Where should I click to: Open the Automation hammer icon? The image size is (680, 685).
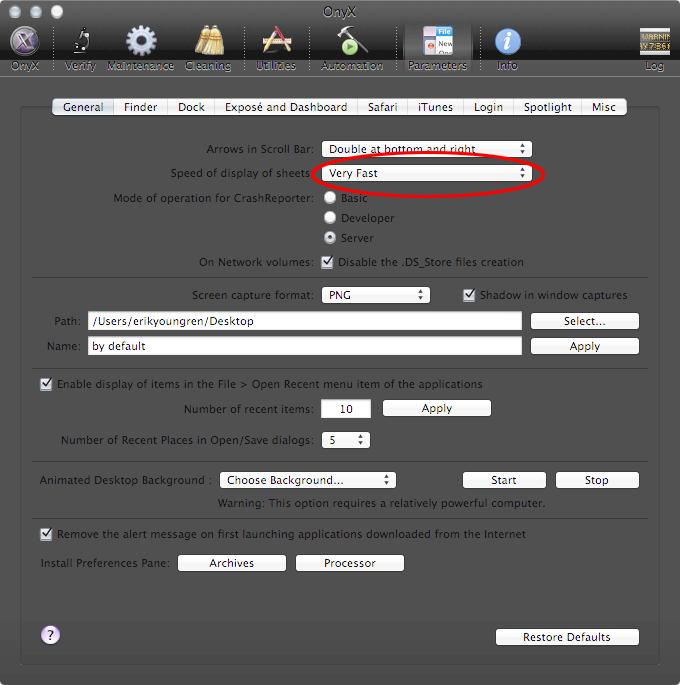pos(352,41)
